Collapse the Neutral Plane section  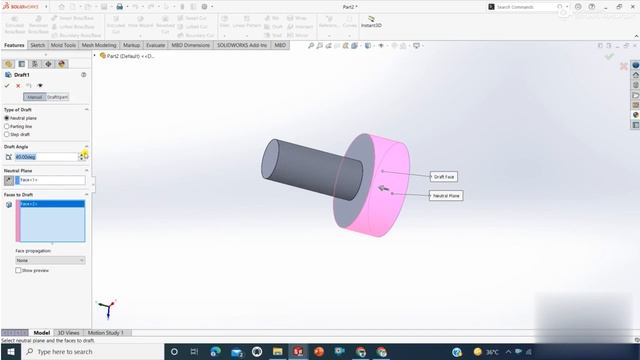click(x=87, y=170)
